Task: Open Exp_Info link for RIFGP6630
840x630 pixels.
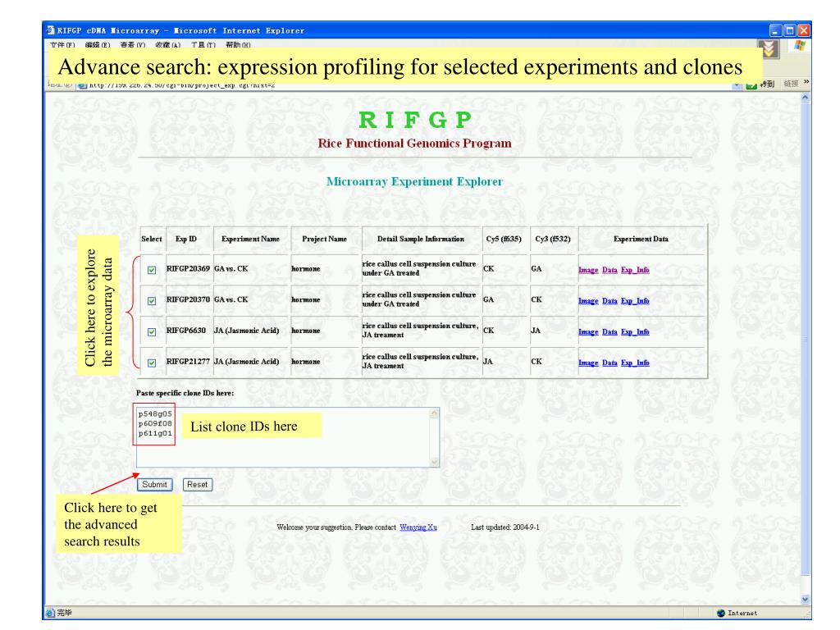Action: point(636,332)
